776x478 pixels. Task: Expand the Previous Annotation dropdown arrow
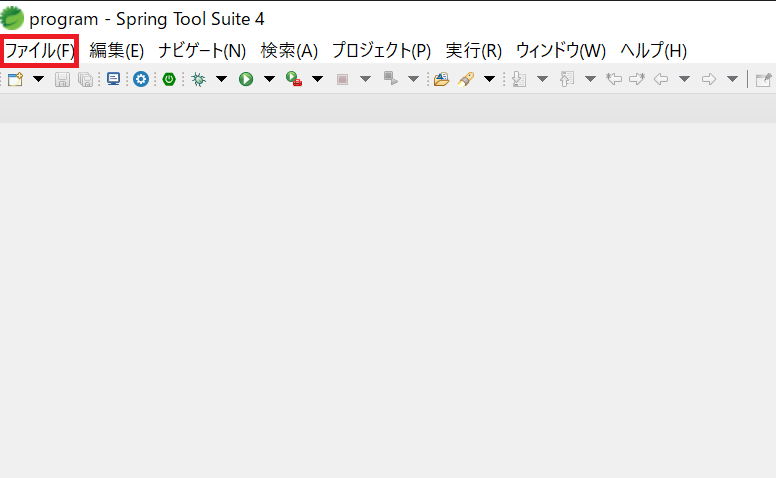[590, 79]
